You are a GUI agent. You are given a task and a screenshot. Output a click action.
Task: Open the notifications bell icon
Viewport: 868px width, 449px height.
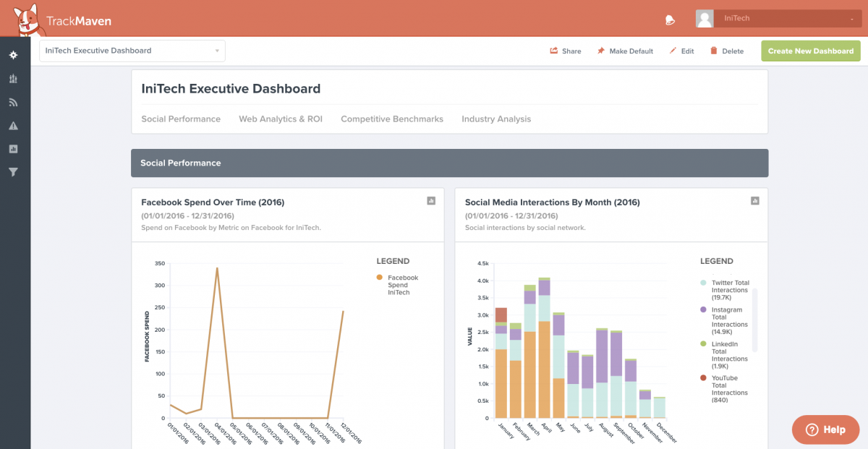click(x=669, y=20)
